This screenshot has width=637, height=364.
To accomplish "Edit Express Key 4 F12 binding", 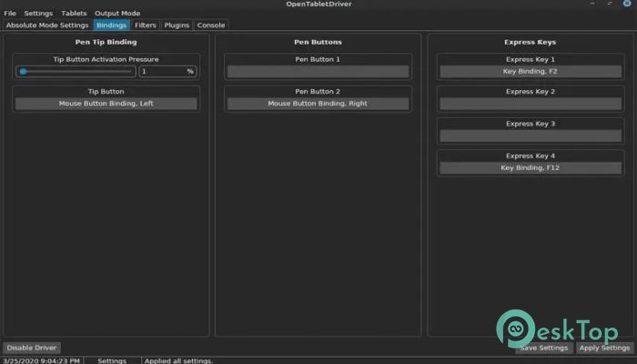I will 531,167.
